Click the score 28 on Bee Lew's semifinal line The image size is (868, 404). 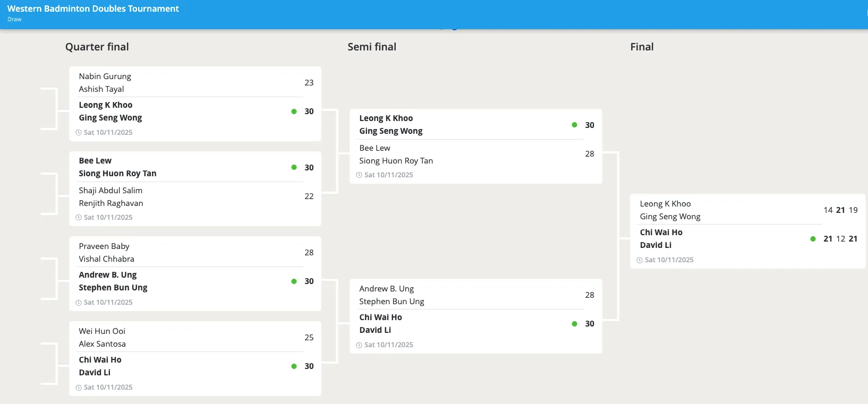590,153
